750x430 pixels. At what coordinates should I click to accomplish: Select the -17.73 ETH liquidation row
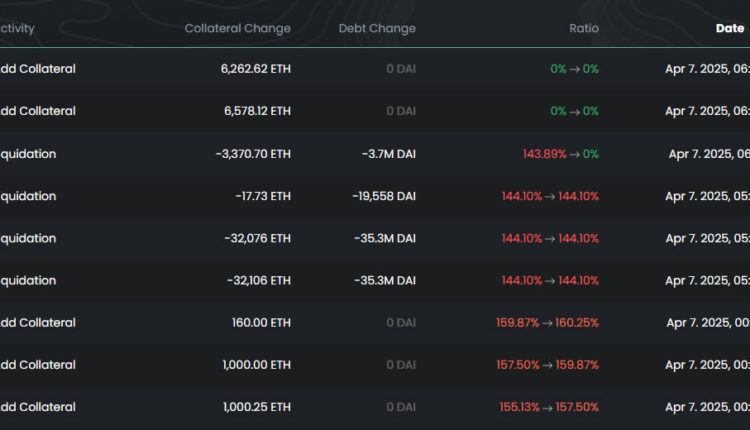click(262, 196)
